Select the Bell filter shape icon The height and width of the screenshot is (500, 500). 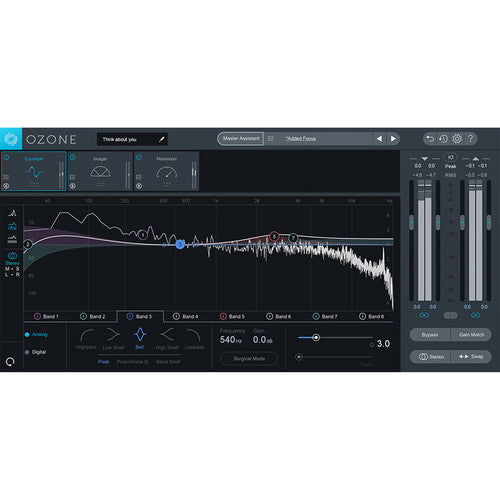(140, 335)
